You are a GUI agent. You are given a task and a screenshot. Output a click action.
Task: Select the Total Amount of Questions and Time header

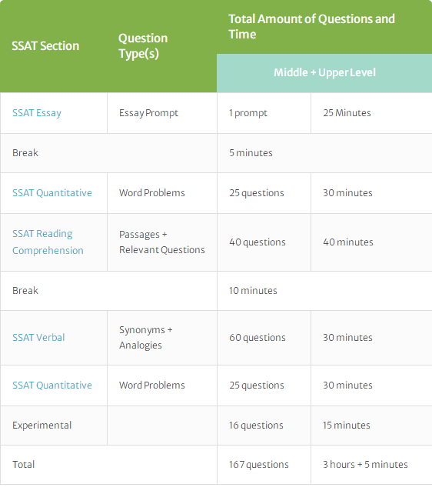point(311,27)
